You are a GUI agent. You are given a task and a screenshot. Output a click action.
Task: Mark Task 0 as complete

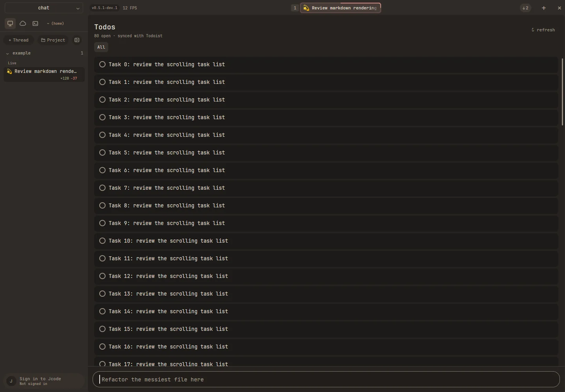coord(102,64)
